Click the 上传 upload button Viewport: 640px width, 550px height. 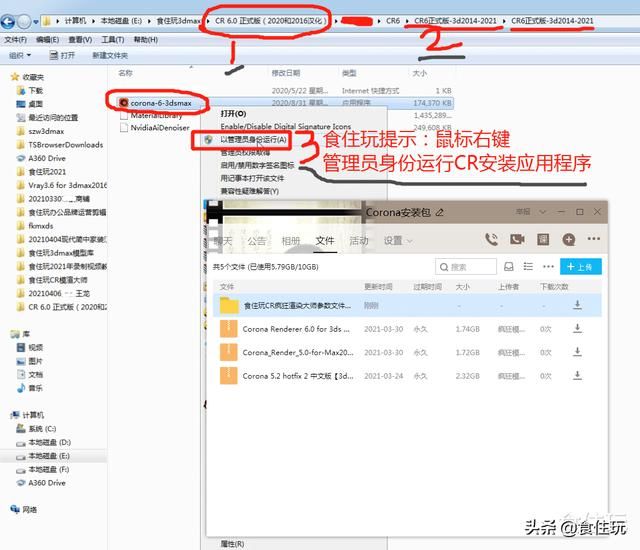[x=580, y=267]
